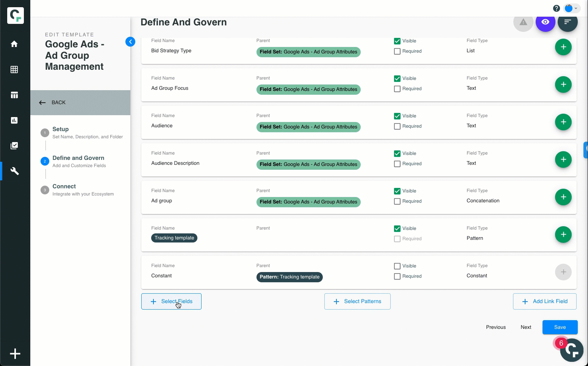Click green plus for Tracking template row
This screenshot has height=366, width=588.
tap(563, 235)
